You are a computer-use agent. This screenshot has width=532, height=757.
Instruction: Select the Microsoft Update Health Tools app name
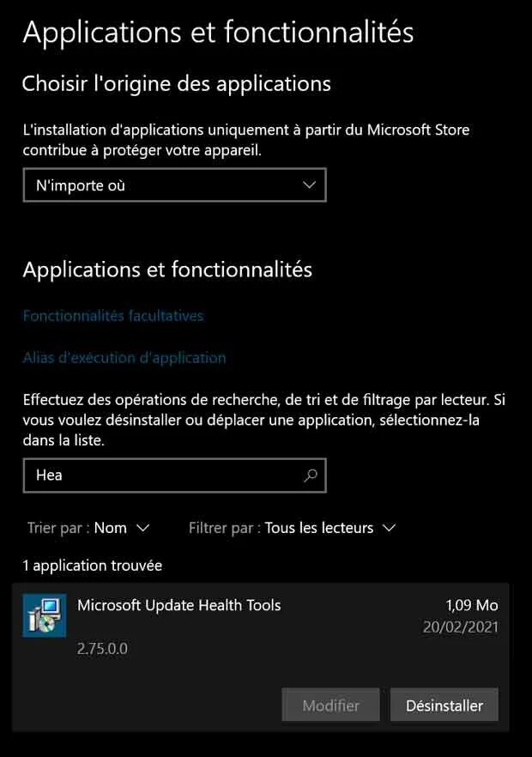[179, 605]
